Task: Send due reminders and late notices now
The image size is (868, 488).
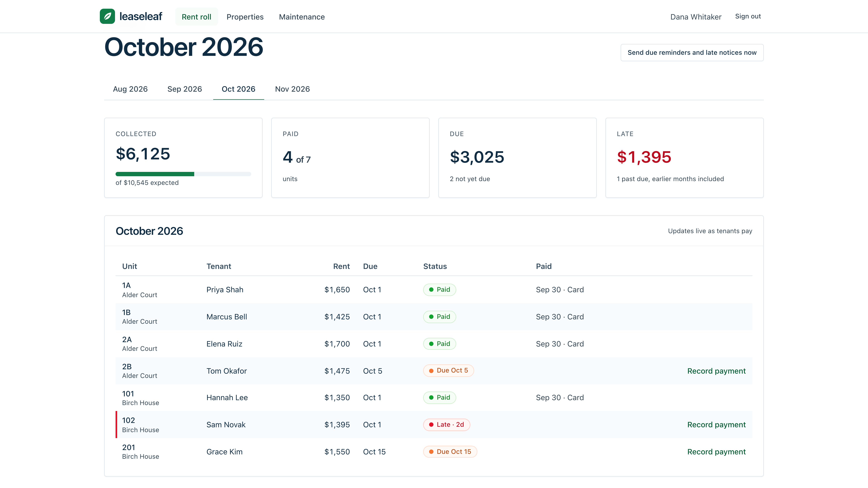Action: (x=692, y=53)
